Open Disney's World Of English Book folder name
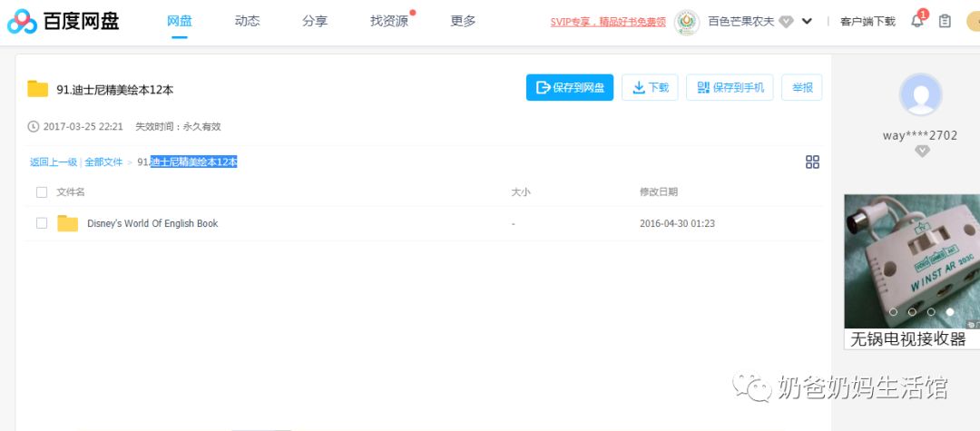Image resolution: width=980 pixels, height=431 pixels. coord(152,223)
